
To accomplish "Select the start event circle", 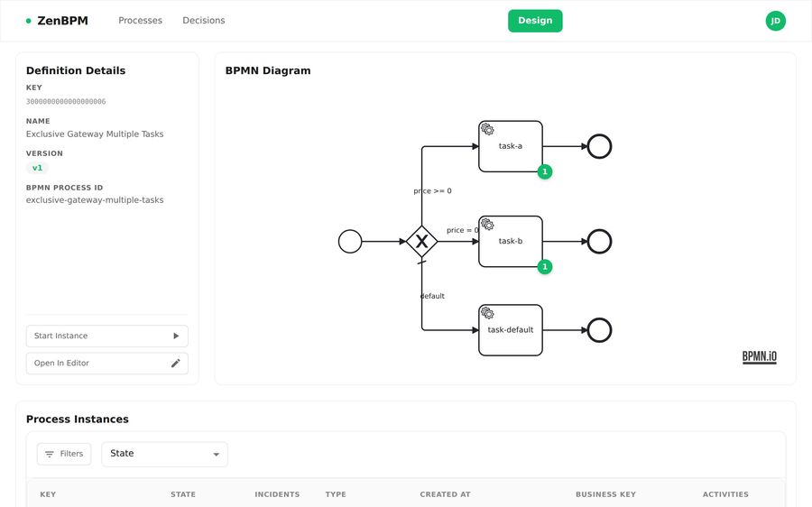I will [350, 242].
